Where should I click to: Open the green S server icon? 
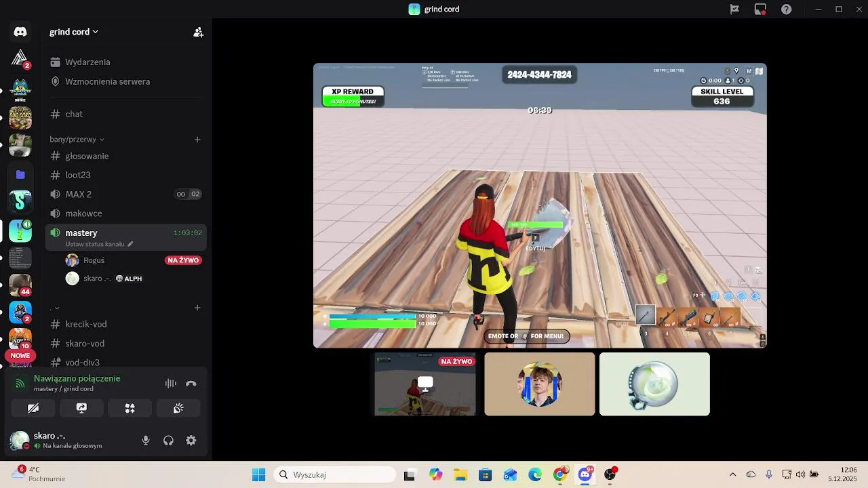[x=20, y=201]
